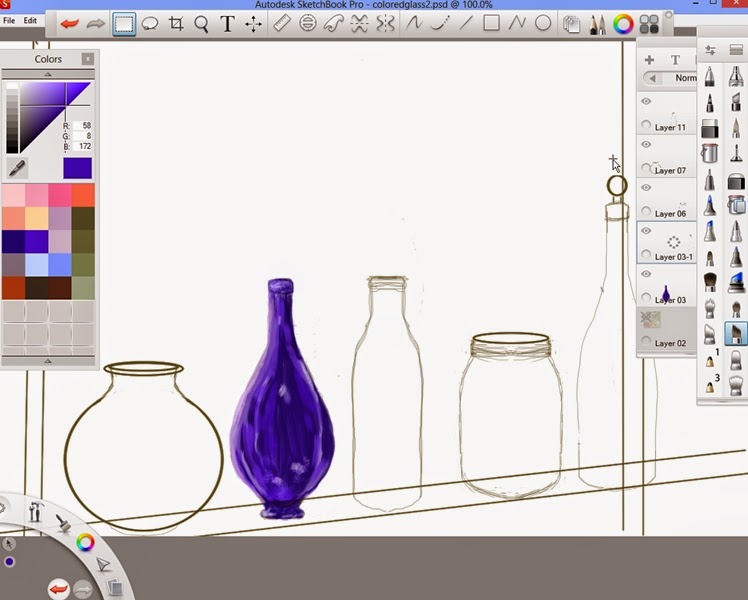Enable the French Curve guide
The width and height of the screenshot is (748, 600).
pyautogui.click(x=333, y=23)
